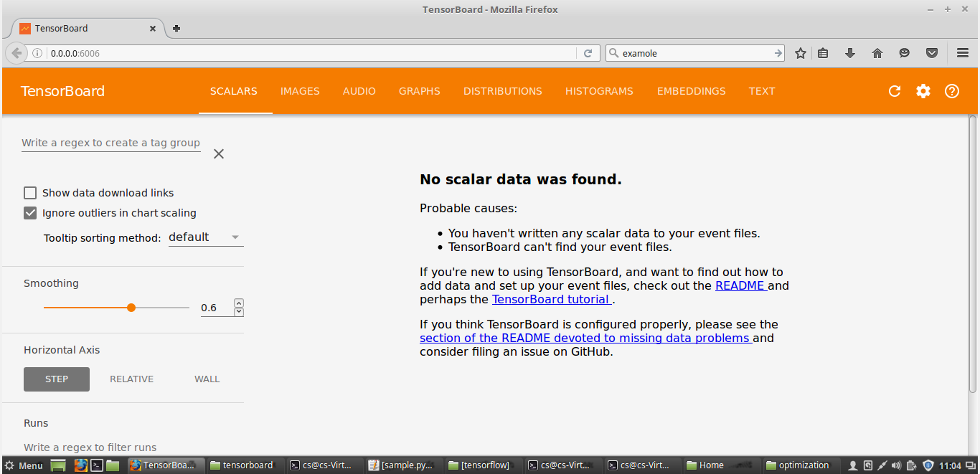The width and height of the screenshot is (980, 474).
Task: Go back with the browser back arrow
Action: tap(17, 53)
